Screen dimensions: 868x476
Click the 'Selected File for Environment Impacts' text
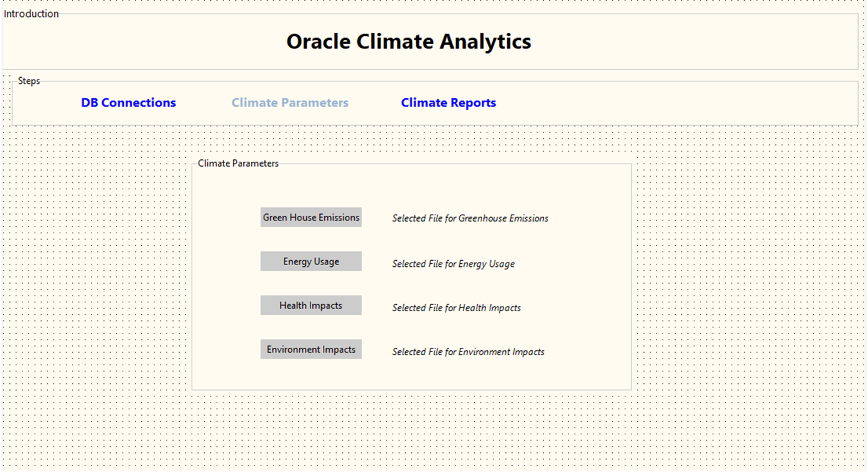point(468,352)
